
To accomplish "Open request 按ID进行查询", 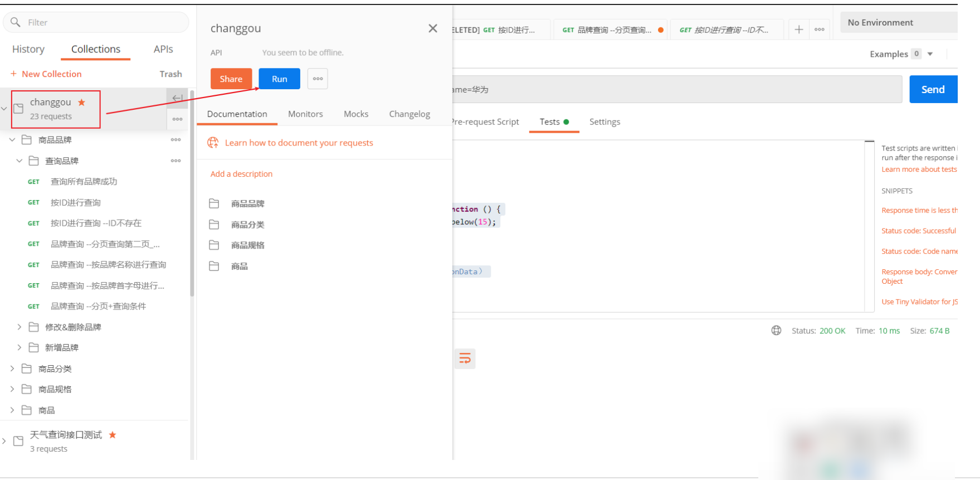I will [x=76, y=202].
